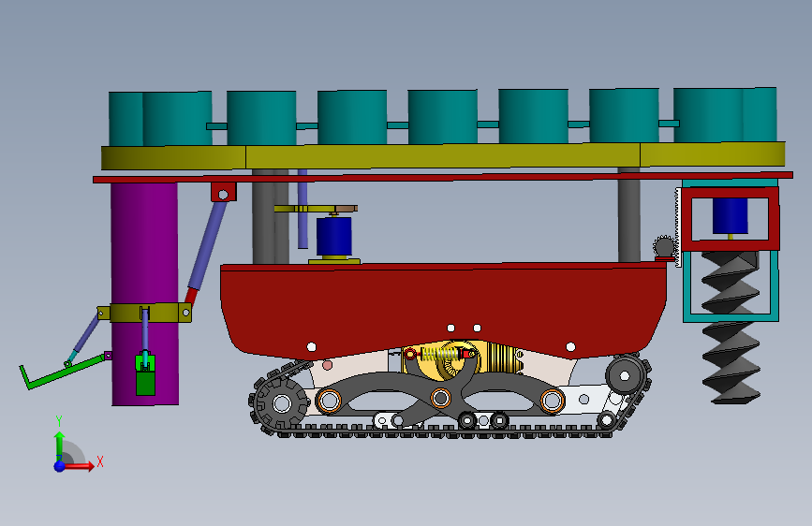This screenshot has height=526, width=812.
Task: Pick the small grey pinion gear beside rack
Action: point(664,246)
